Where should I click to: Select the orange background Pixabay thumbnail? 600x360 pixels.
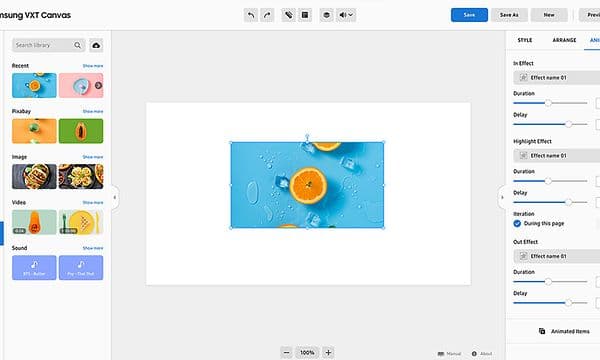point(34,131)
